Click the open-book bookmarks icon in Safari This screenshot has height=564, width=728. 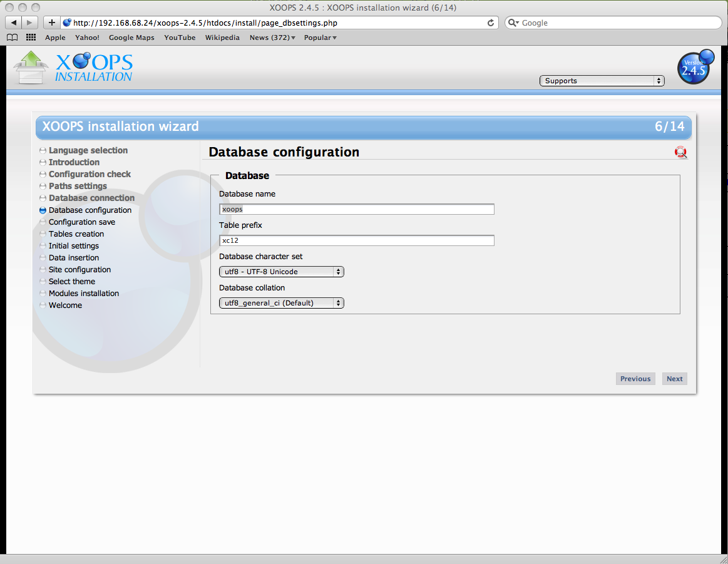[12, 38]
